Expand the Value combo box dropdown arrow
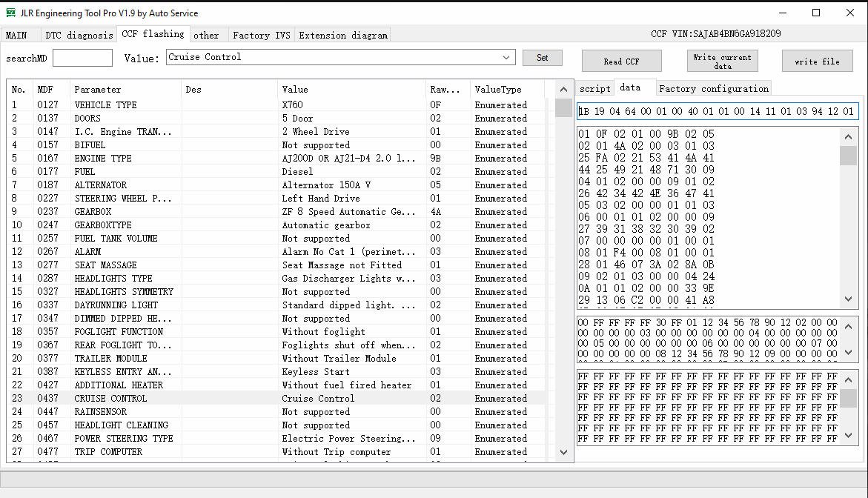868x498 pixels. (506, 57)
